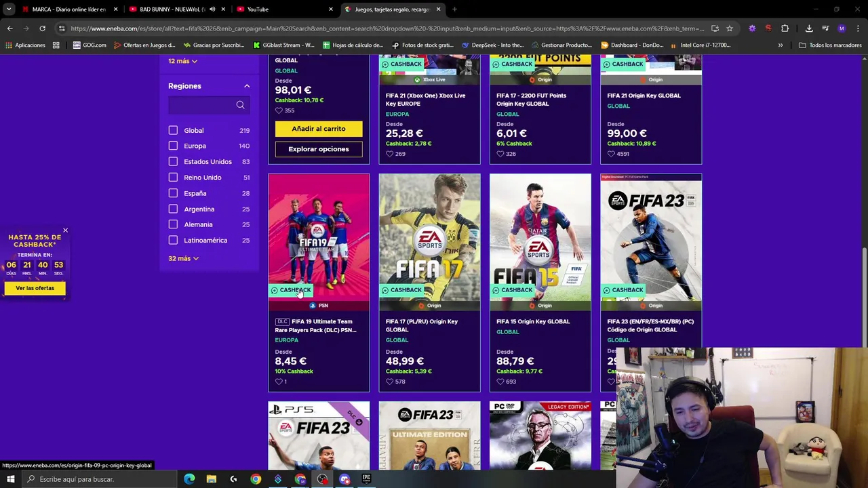The height and width of the screenshot is (488, 868).
Task: Open FIFA 21 (Xbox One) Xbox Live Key link
Action: tap(425, 99)
